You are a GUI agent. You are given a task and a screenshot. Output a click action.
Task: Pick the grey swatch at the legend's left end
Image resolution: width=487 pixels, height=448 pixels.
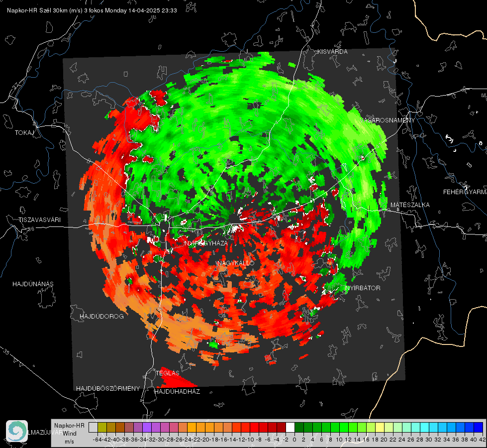point(93,427)
